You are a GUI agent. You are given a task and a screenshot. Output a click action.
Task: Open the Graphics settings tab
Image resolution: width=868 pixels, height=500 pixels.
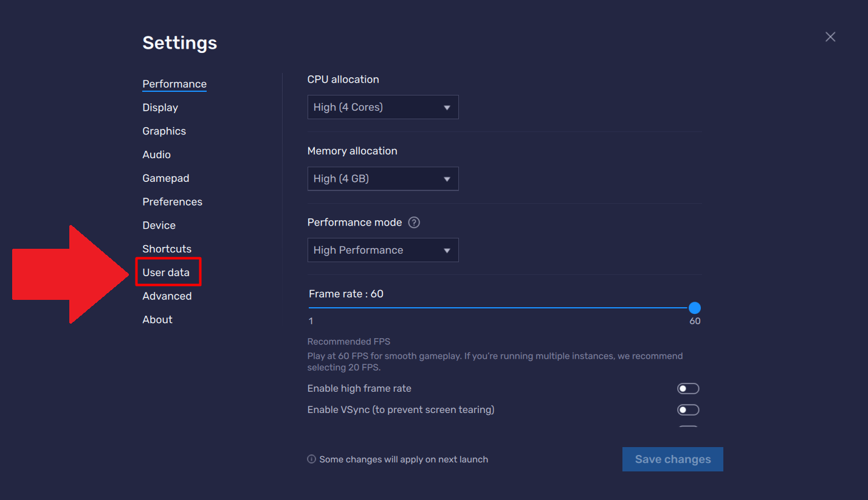tap(164, 131)
